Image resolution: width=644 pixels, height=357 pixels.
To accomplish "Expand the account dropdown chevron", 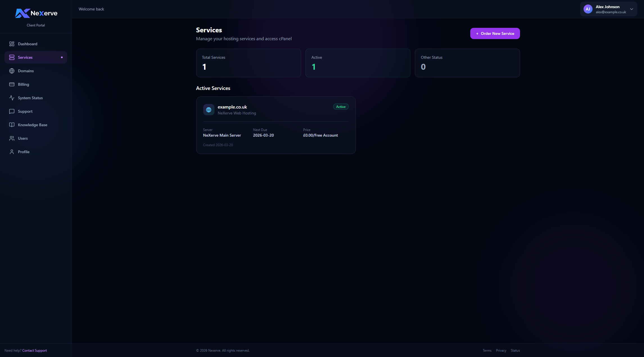I will 631,9.
